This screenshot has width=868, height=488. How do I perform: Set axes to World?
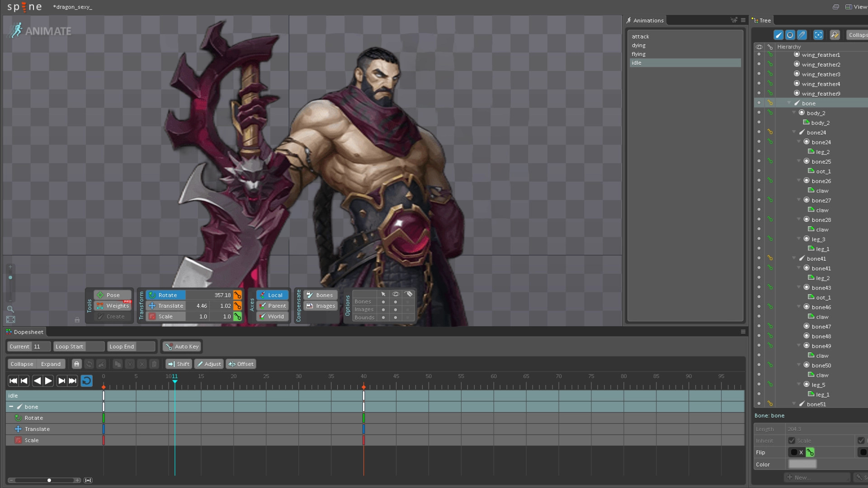[272, 317]
